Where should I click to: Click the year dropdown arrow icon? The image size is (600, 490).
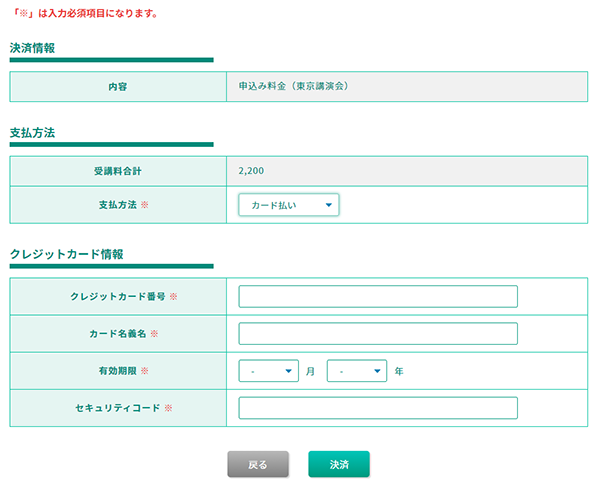coord(377,371)
